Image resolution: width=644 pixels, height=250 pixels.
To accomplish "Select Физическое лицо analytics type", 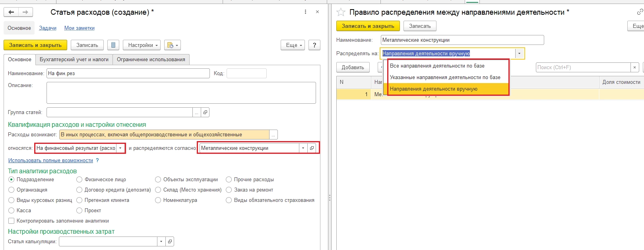I will (x=79, y=180).
